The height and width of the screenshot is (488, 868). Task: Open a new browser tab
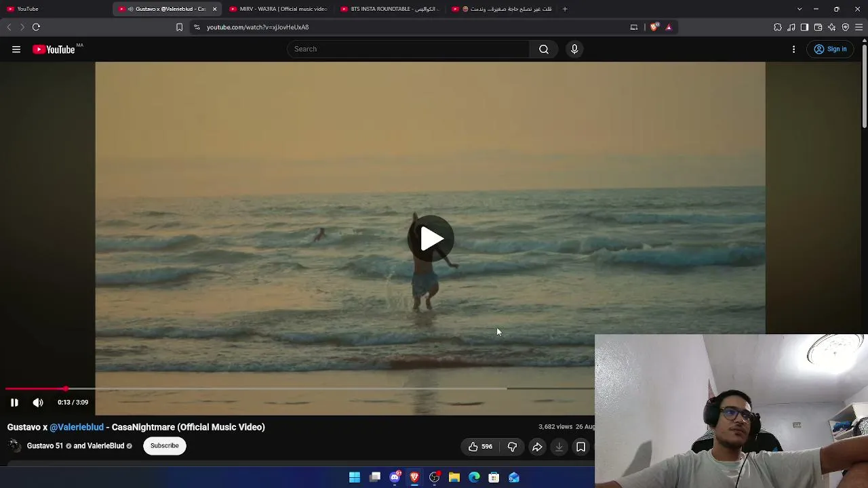(x=565, y=9)
